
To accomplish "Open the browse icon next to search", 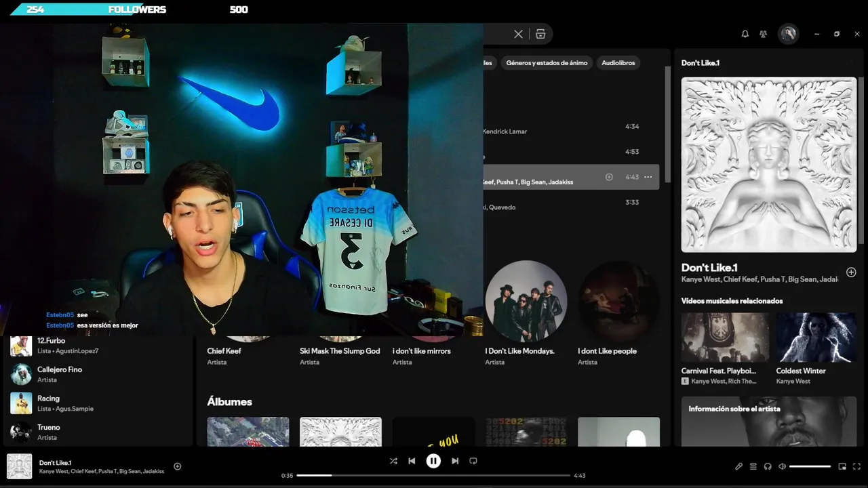I will click(x=540, y=34).
